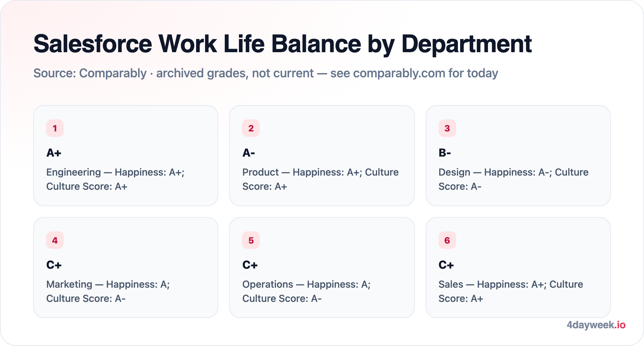Click the number 6 badge on the Sales card

pos(447,240)
